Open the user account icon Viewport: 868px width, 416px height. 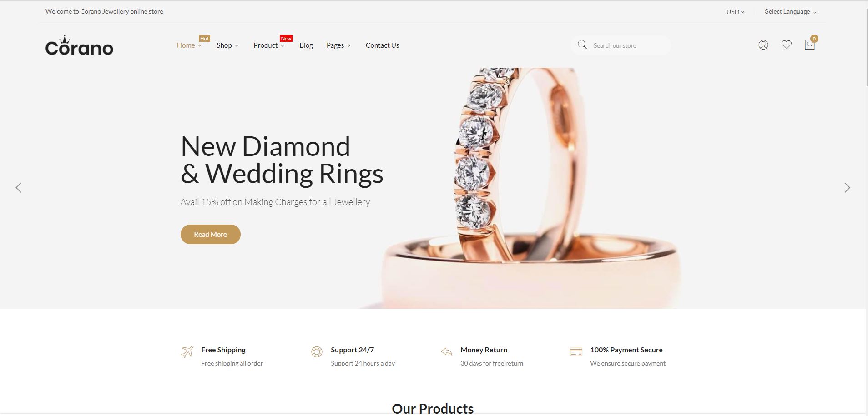click(x=763, y=45)
